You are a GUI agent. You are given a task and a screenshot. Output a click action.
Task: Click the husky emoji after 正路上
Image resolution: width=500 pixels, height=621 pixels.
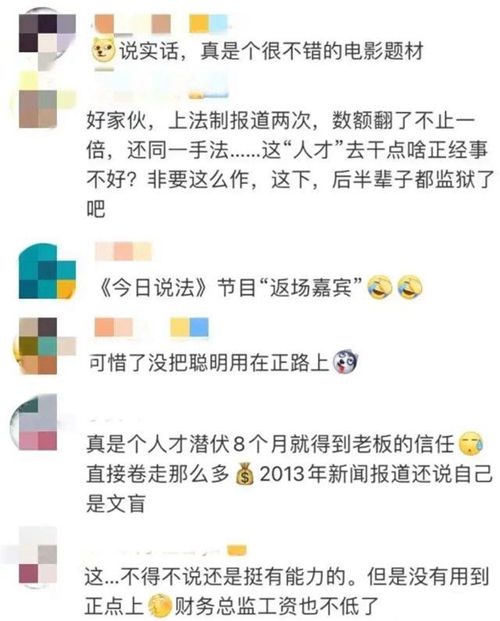pos(345,362)
